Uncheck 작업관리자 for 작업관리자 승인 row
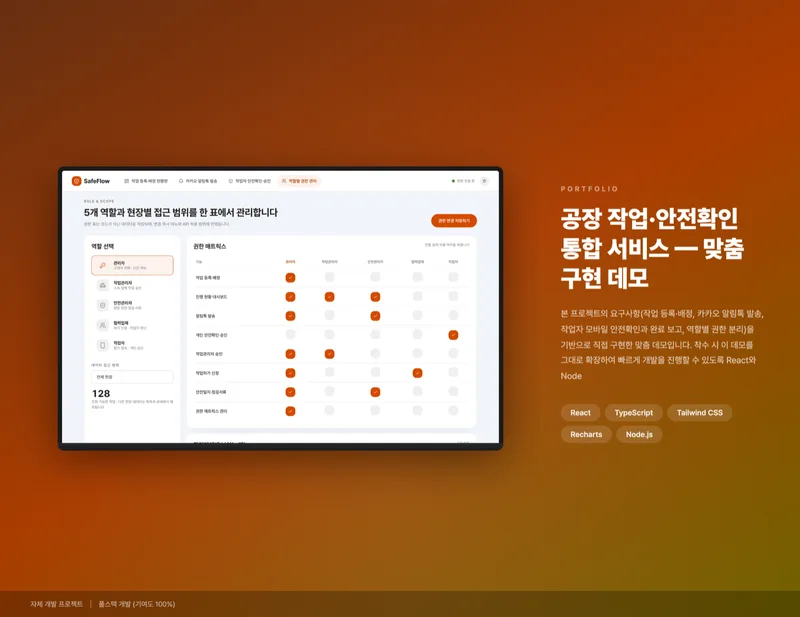 pyautogui.click(x=330, y=354)
